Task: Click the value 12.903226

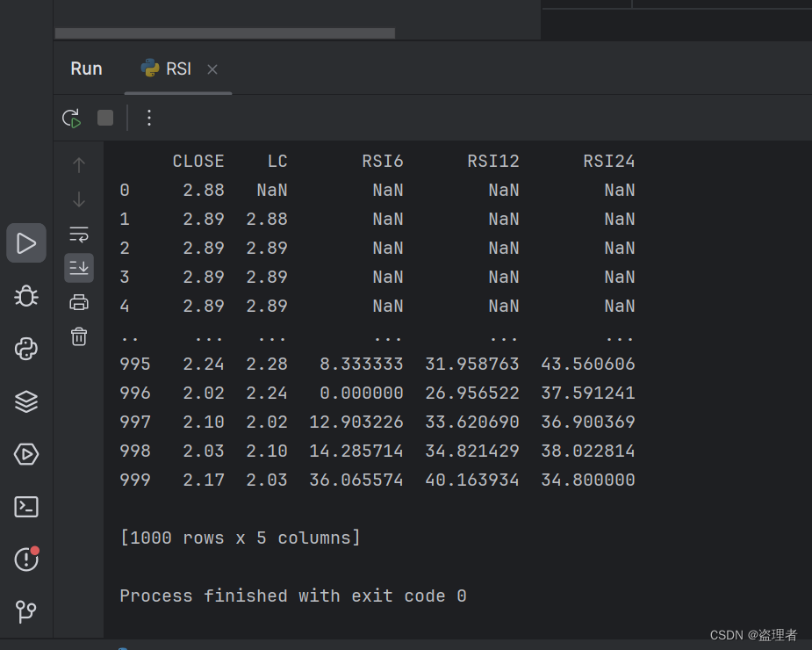Action: coord(356,422)
